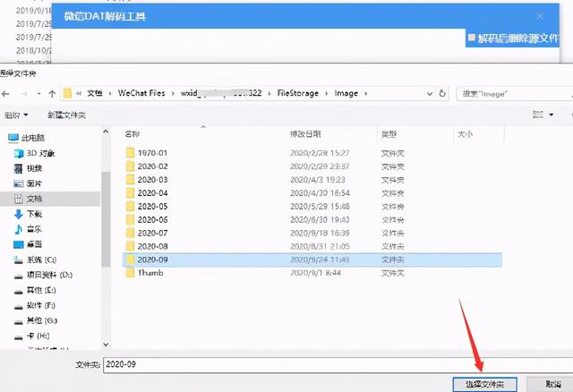Go up one folder level
The height and width of the screenshot is (392, 573).
pos(52,94)
